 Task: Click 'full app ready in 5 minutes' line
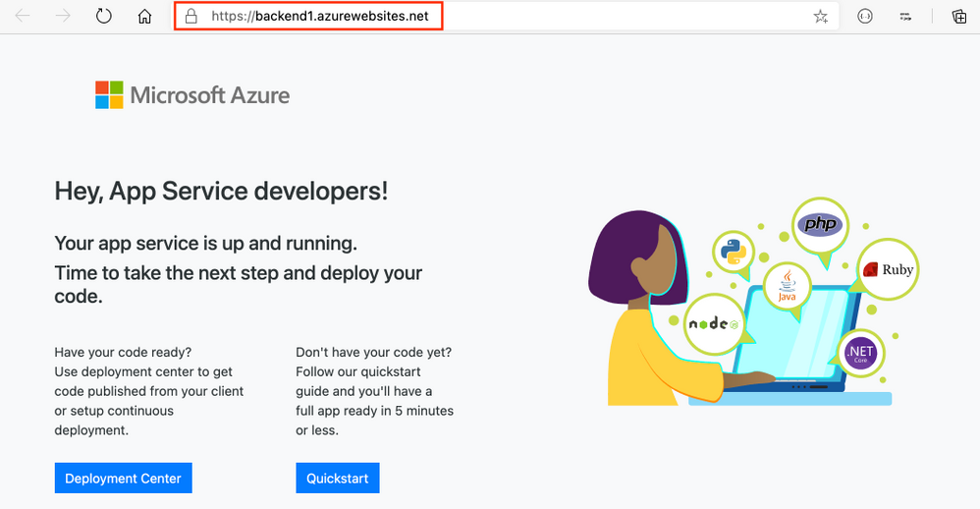pos(374,411)
